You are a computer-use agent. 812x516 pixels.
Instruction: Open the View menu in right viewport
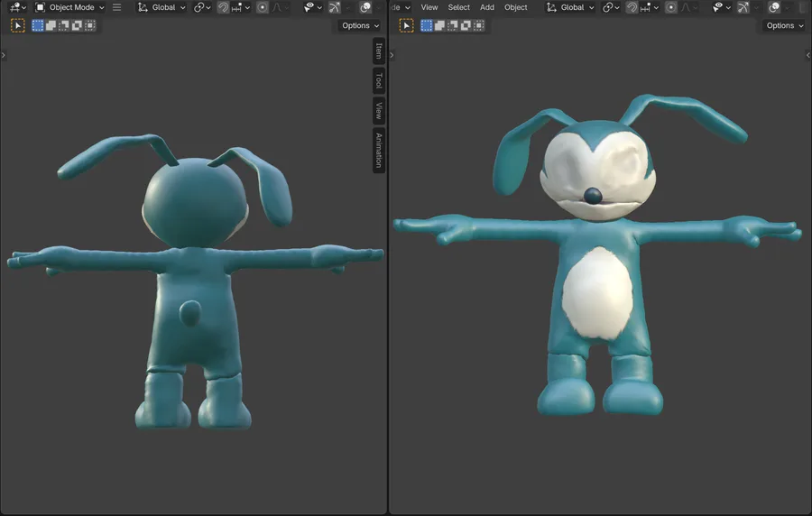pos(429,7)
